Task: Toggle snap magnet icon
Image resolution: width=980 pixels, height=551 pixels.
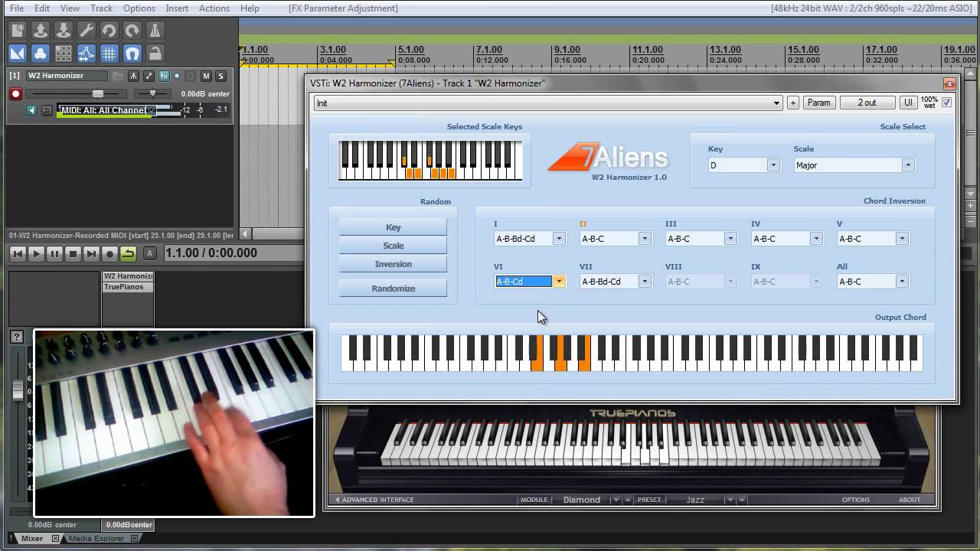Action: [x=132, y=54]
